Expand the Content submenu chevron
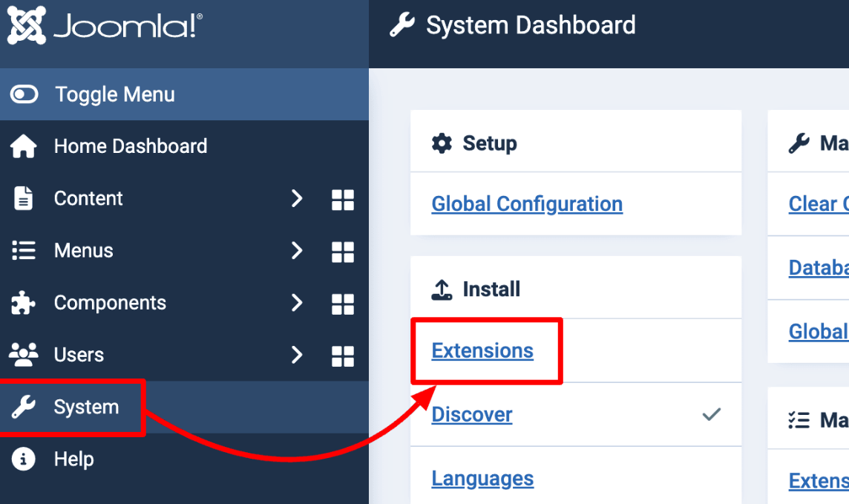This screenshot has width=849, height=504. tap(297, 199)
